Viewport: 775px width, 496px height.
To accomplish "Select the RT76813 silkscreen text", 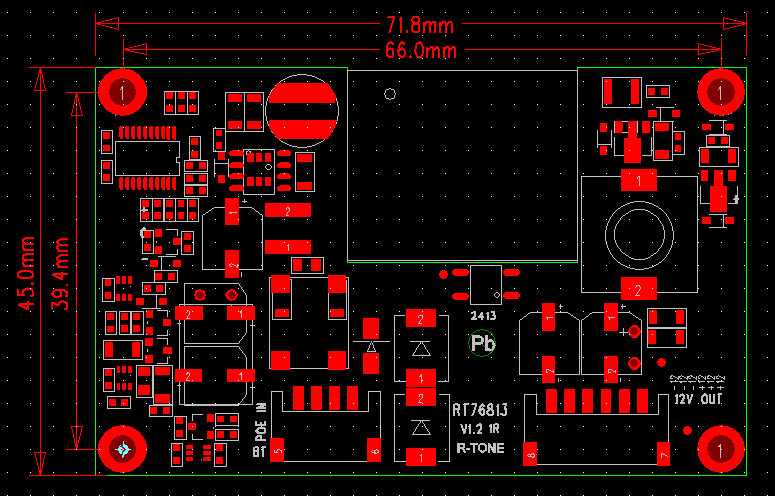I will click(x=480, y=410).
